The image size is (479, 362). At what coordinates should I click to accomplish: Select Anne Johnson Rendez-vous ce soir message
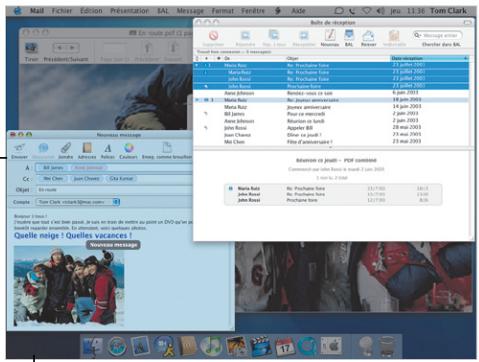pyautogui.click(x=332, y=93)
